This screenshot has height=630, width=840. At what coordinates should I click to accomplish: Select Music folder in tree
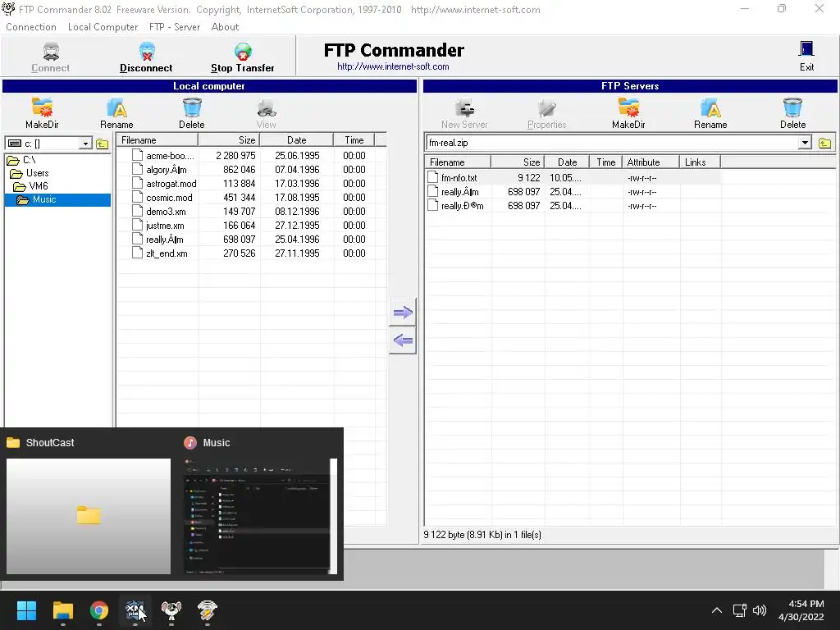[44, 199]
